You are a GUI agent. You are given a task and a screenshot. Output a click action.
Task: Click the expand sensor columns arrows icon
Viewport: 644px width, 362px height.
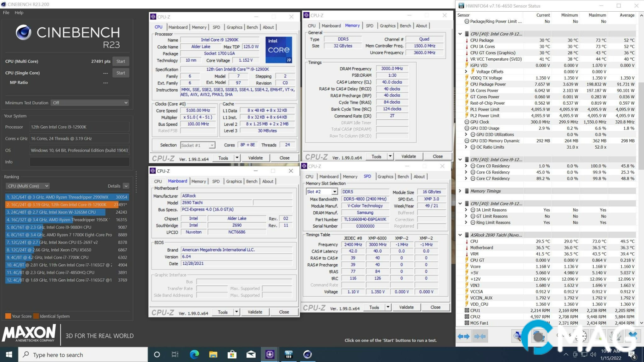click(x=464, y=336)
